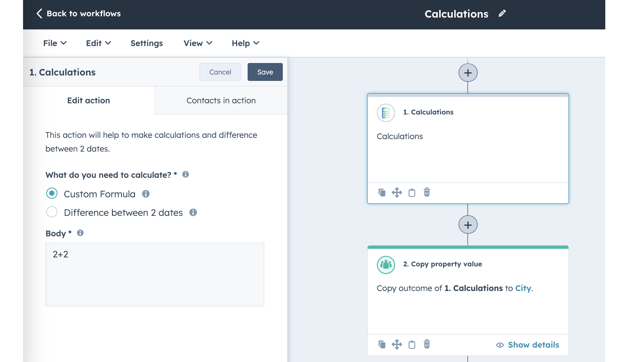Screen dimensions: 644x362
Task: Click the info icon next to Body label
Action: coord(80,233)
